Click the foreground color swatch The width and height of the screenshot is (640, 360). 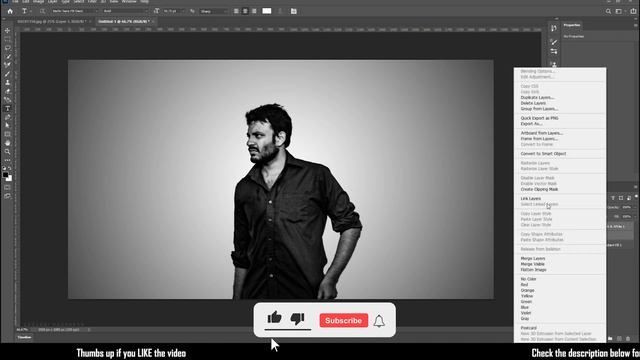(x=5, y=175)
